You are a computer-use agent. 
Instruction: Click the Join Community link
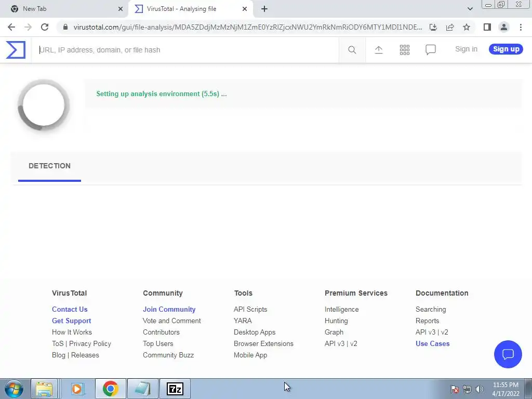169,310
